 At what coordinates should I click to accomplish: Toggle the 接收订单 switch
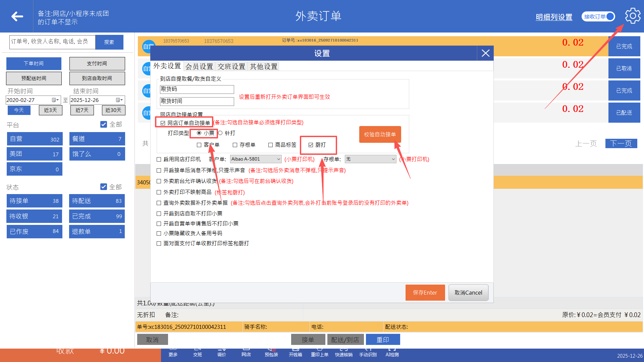click(598, 16)
